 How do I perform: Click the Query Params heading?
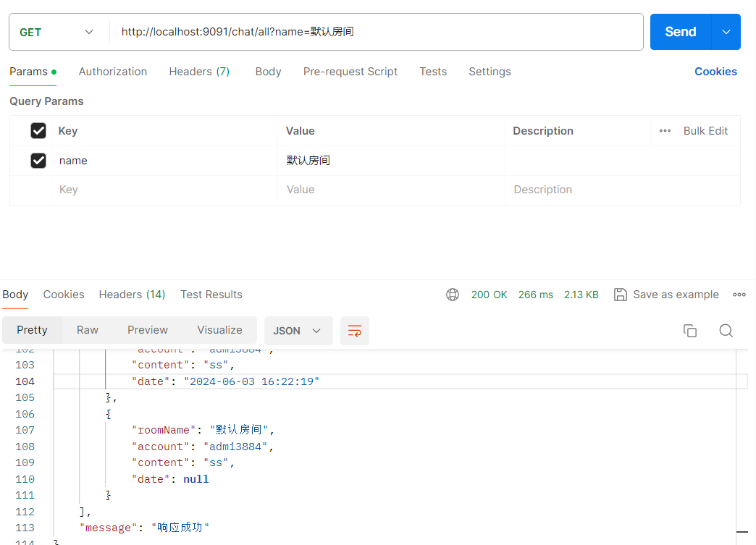[46, 101]
